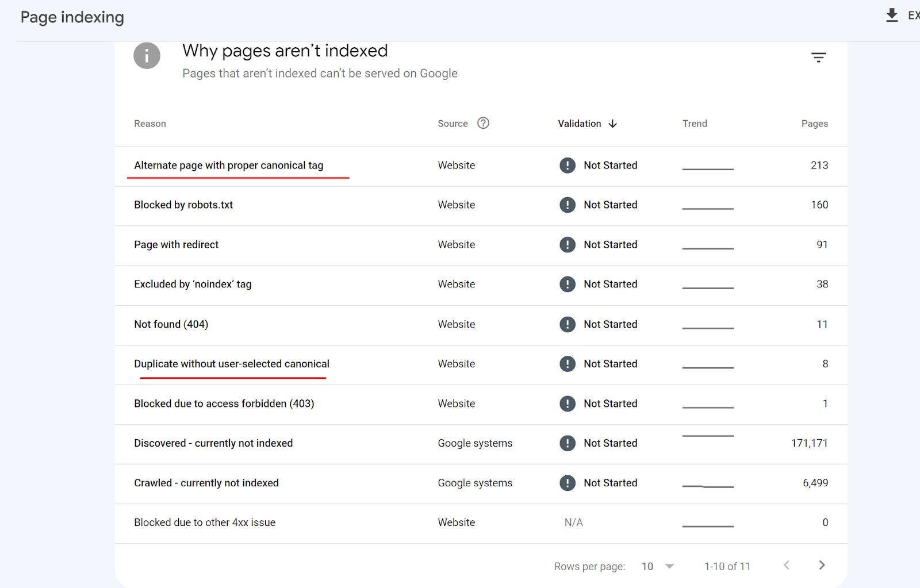
Task: Click the Blocked due to other 4xx issue row
Action: [205, 522]
